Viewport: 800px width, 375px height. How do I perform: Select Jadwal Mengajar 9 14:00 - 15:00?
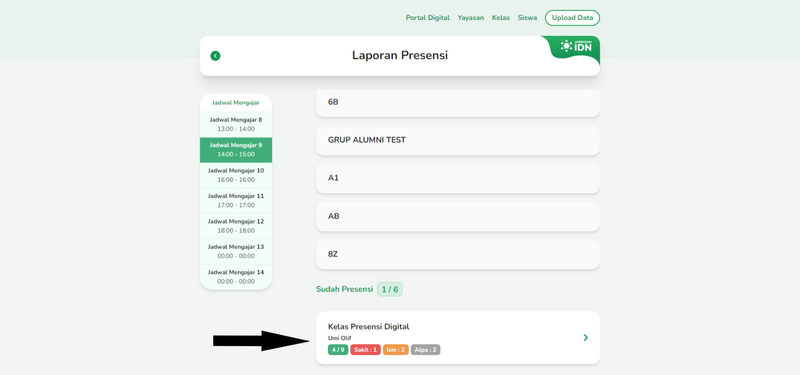(236, 150)
